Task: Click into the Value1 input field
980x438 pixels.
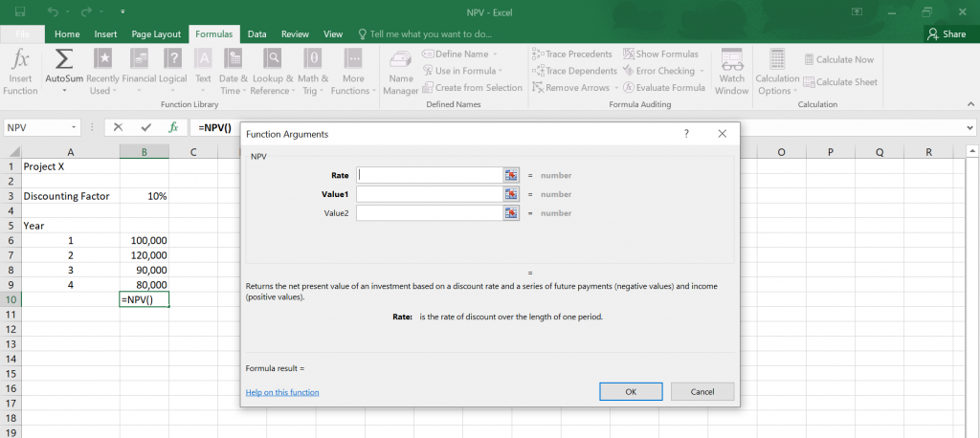Action: [x=430, y=194]
